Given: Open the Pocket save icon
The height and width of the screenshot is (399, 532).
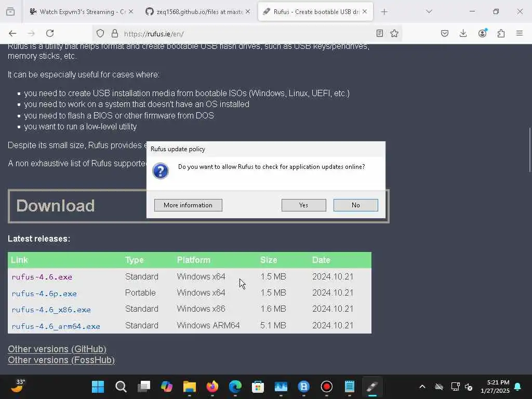Looking at the screenshot, I should [445, 33].
